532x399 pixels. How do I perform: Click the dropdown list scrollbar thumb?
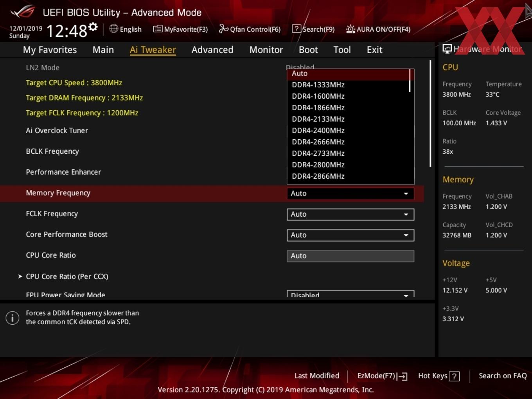(410, 81)
